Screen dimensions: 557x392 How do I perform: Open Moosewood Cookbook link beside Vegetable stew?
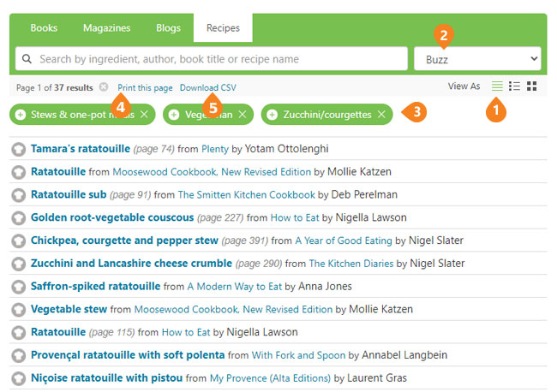point(233,309)
